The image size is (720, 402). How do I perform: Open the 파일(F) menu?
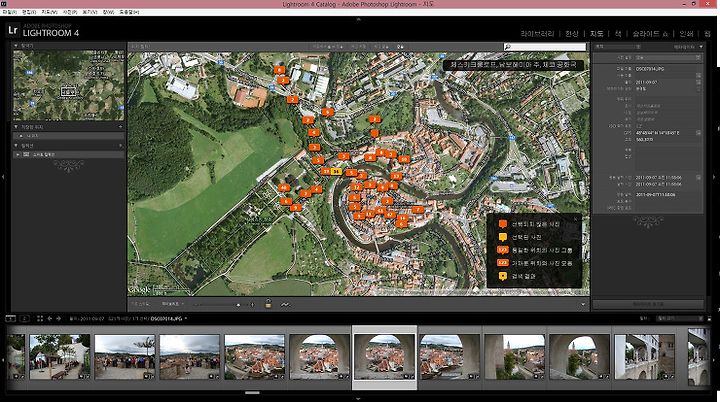coord(9,12)
